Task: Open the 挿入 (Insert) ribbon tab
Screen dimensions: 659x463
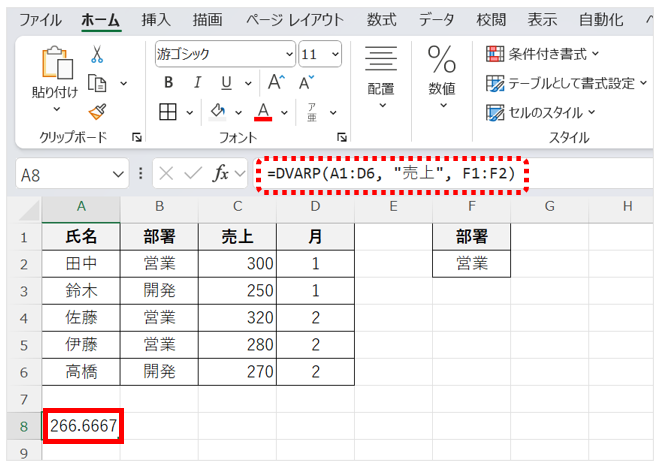Action: (155, 19)
